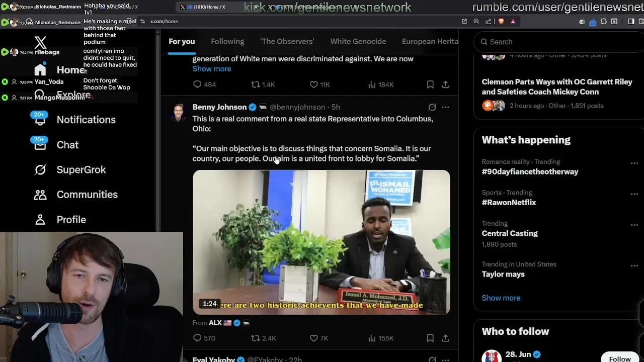Switch to the Following tab

[227, 41]
